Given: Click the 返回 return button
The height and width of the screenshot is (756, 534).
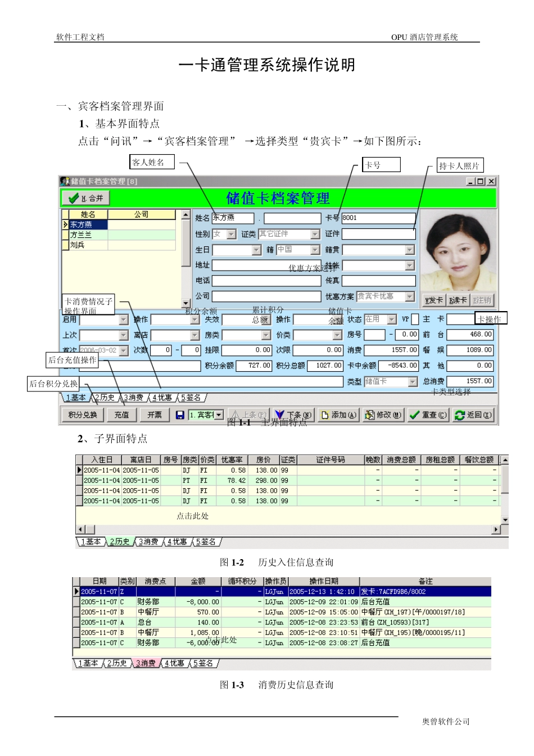Looking at the screenshot, I should [x=473, y=415].
